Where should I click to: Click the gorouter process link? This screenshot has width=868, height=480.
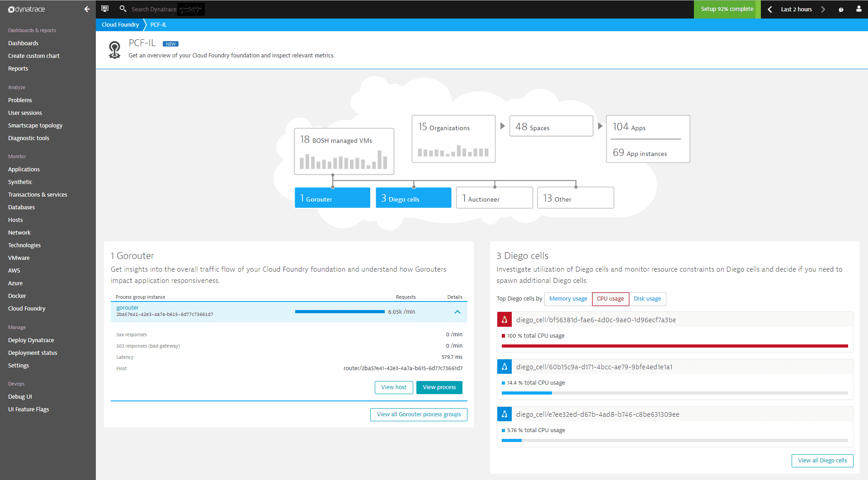pyautogui.click(x=127, y=307)
